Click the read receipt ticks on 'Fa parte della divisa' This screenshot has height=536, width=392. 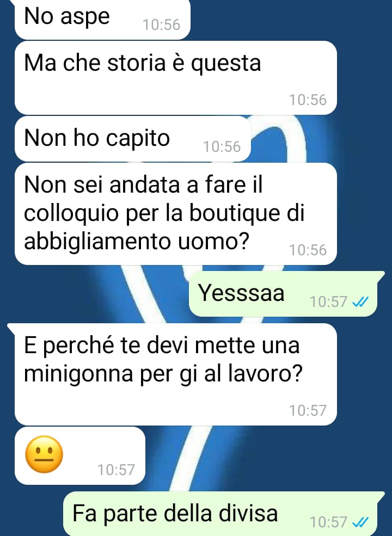pyautogui.click(x=360, y=522)
